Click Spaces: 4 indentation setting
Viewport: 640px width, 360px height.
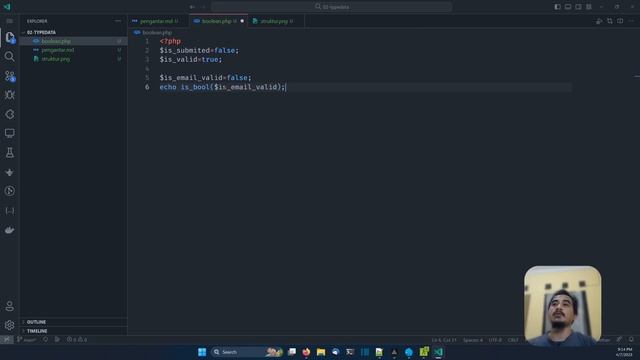pos(473,340)
